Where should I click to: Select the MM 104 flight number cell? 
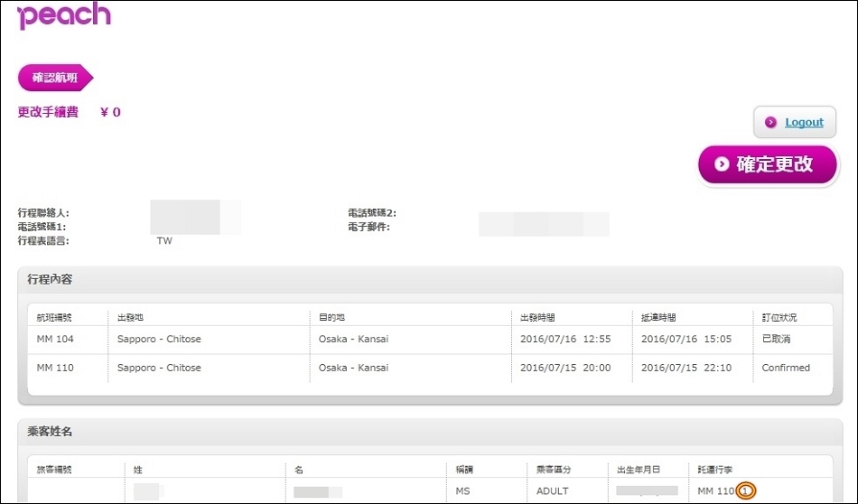(55, 339)
